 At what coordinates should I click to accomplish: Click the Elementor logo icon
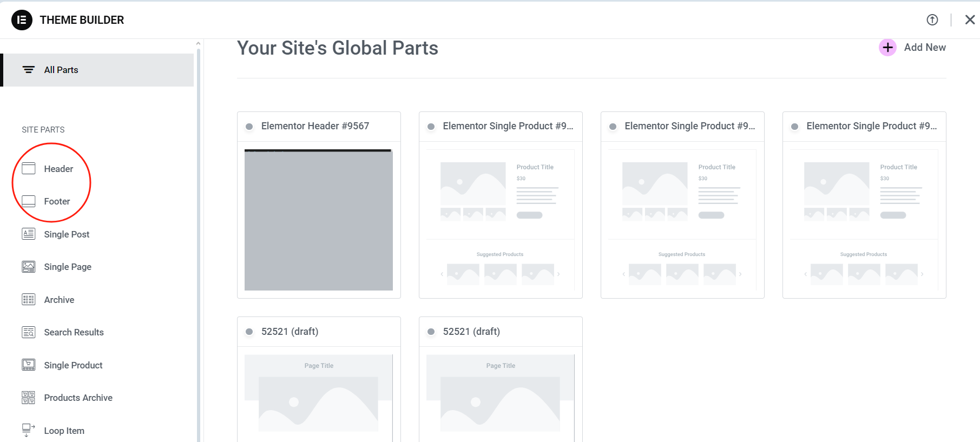pos(22,20)
